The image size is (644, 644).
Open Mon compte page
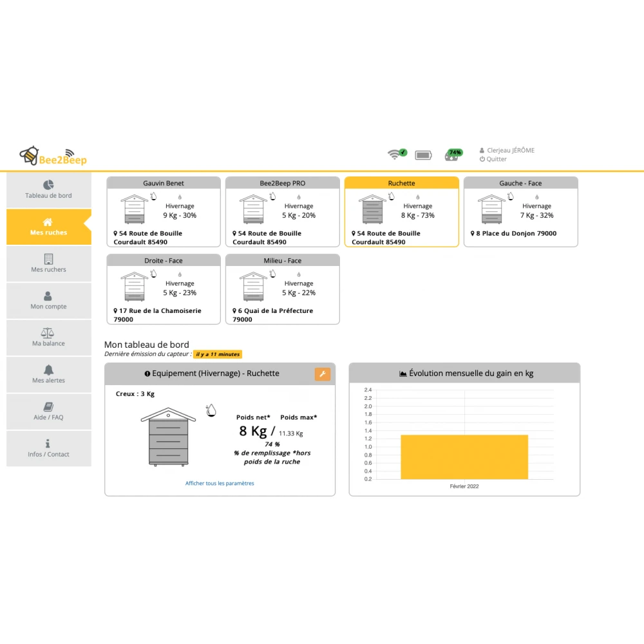pos(48,301)
